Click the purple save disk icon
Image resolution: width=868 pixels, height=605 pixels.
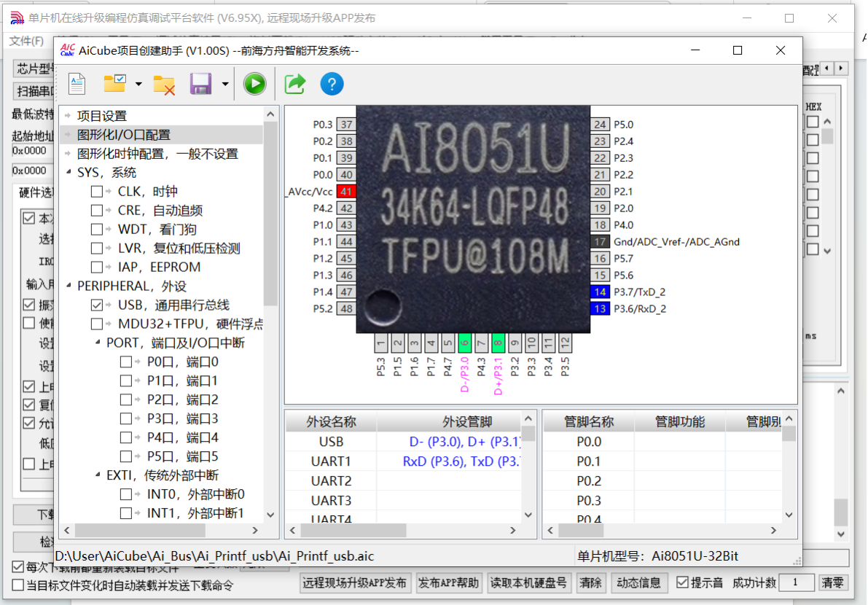click(200, 84)
